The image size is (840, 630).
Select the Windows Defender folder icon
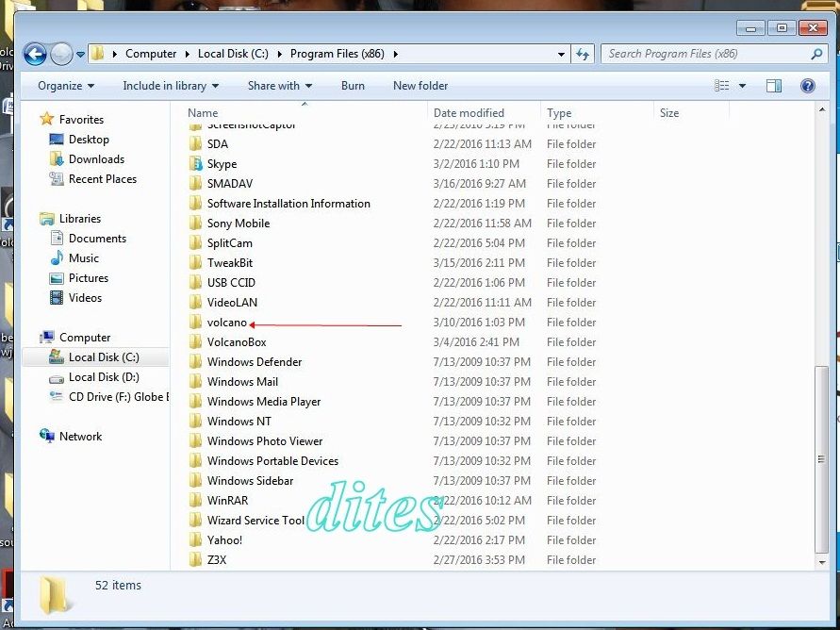click(195, 362)
